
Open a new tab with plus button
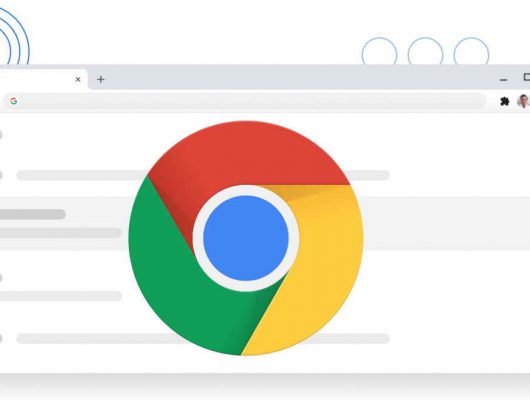click(101, 79)
